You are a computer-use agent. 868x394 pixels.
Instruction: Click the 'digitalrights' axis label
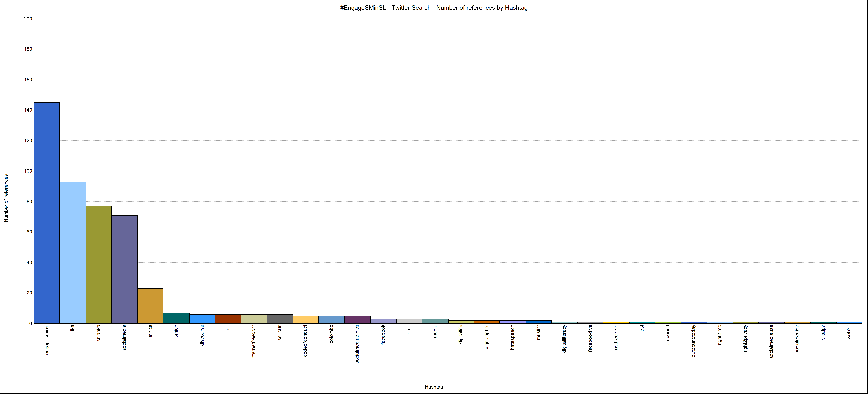[487, 337]
